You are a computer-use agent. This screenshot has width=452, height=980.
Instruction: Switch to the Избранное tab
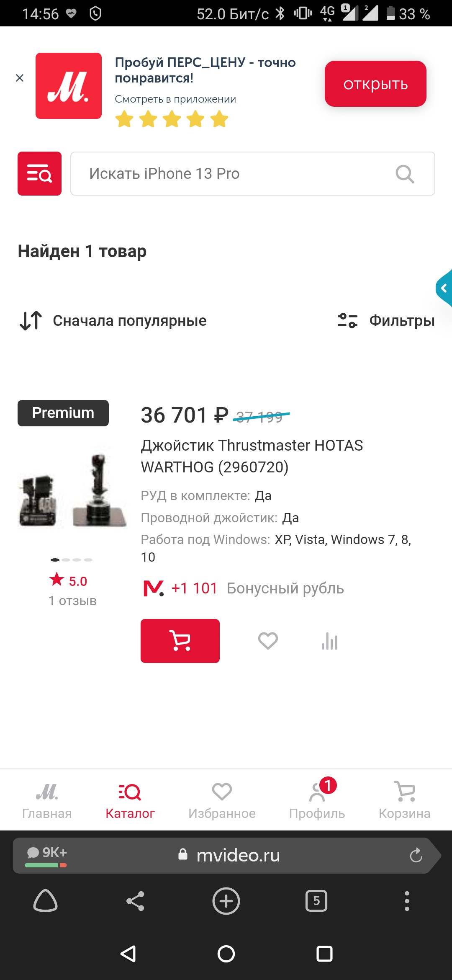coord(222,800)
